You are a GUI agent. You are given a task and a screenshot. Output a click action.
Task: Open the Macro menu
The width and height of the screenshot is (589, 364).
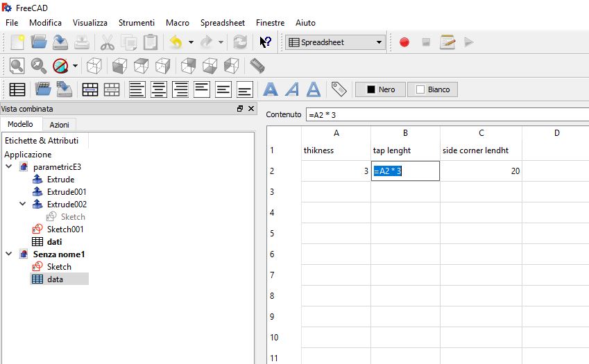coord(178,22)
